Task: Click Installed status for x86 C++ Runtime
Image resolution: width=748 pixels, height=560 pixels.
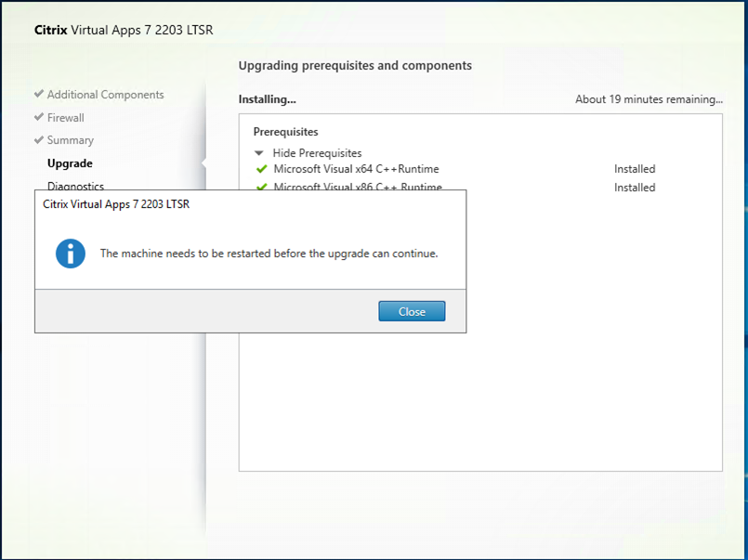Action: tap(635, 188)
